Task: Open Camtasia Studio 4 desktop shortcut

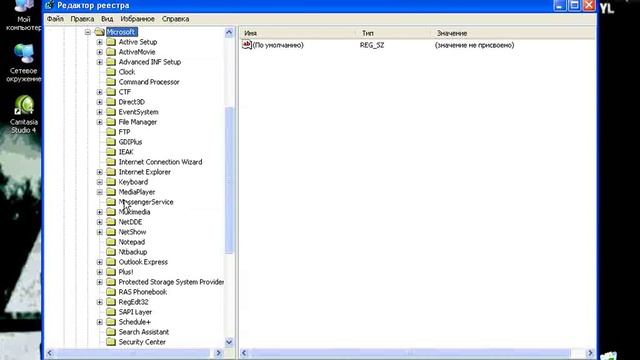Action: (24, 114)
